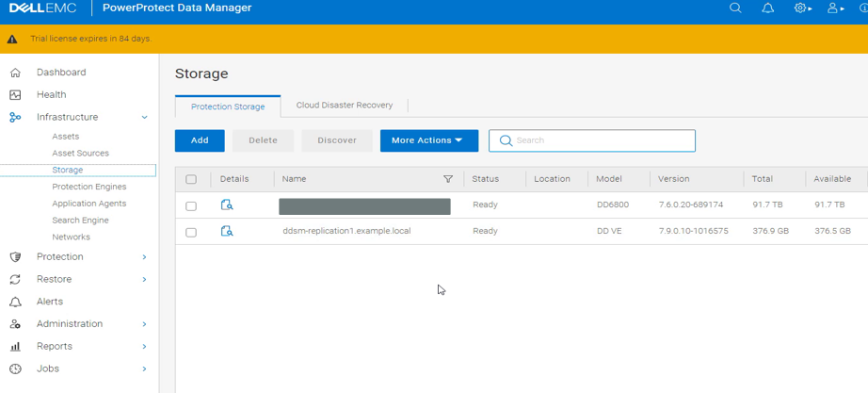Sort by the Version column header
The height and width of the screenshot is (393, 868).
(x=674, y=179)
